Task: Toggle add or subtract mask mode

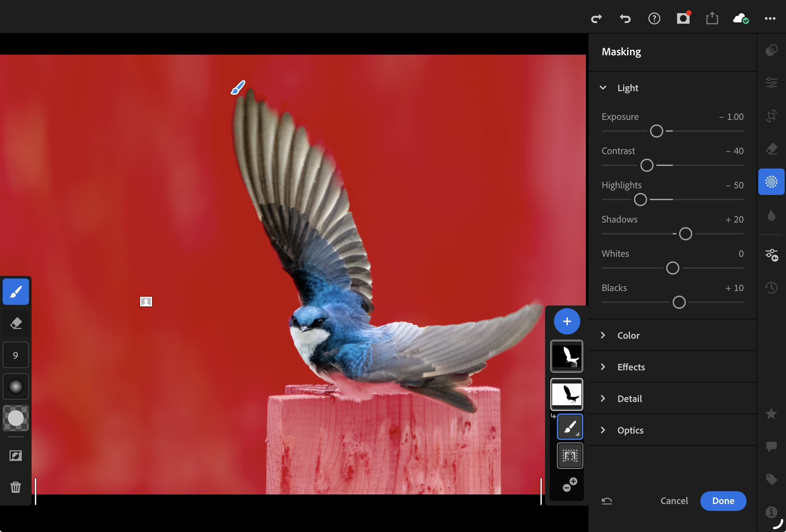Action: 569,485
